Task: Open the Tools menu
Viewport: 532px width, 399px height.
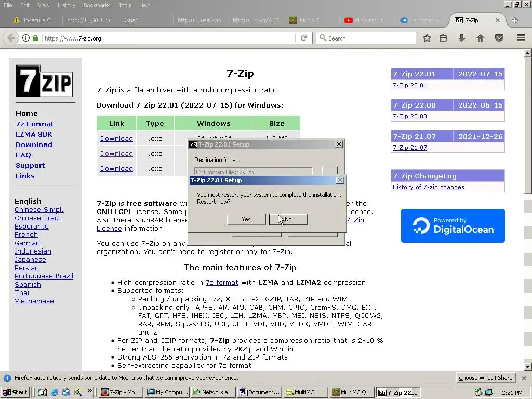Action: [125, 5]
